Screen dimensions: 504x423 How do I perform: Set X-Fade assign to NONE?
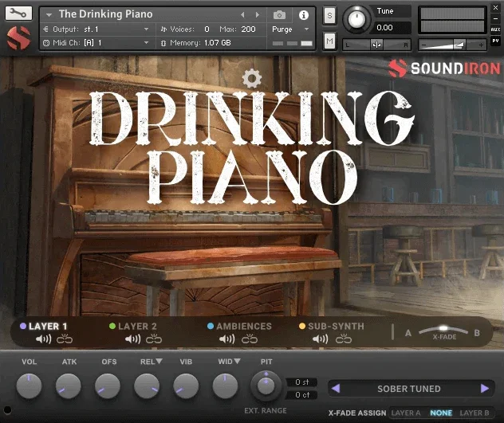(441, 413)
